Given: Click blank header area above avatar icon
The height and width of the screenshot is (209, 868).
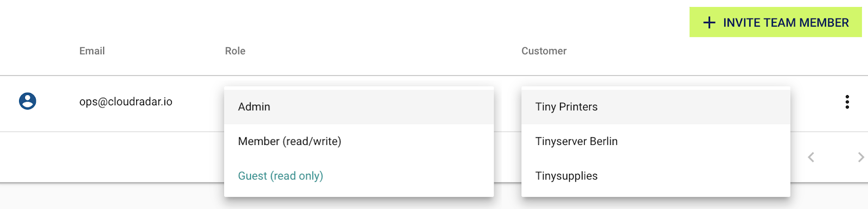Looking at the screenshot, I should [28, 51].
